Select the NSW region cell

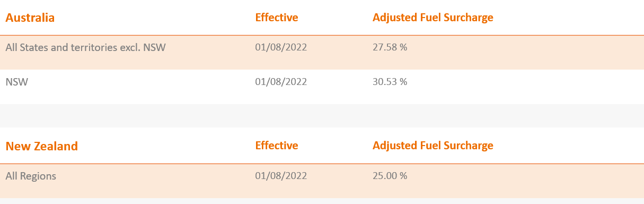17,82
